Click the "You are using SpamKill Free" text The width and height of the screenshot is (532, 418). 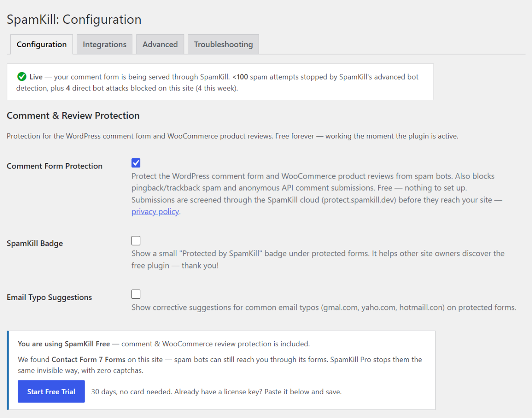point(64,344)
